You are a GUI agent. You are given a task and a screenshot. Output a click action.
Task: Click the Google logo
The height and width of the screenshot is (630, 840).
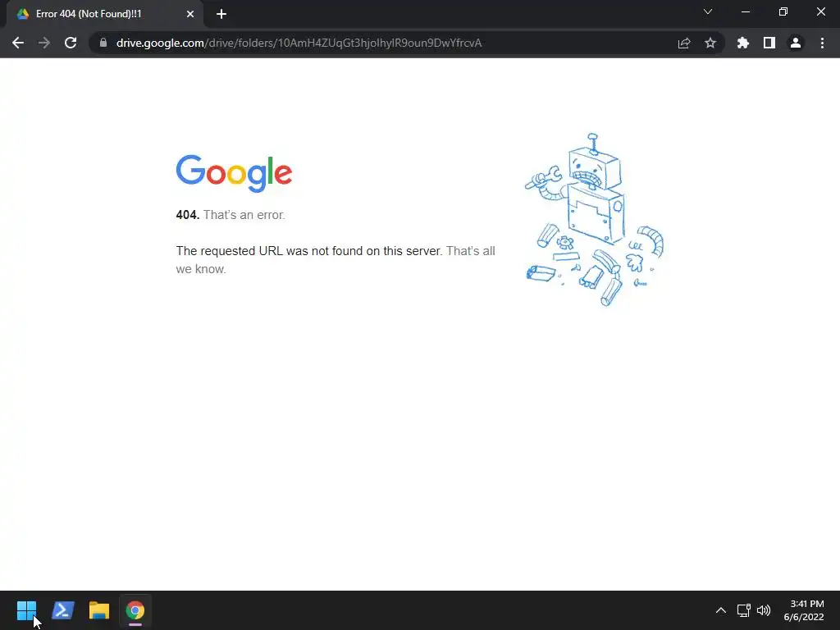click(x=234, y=173)
